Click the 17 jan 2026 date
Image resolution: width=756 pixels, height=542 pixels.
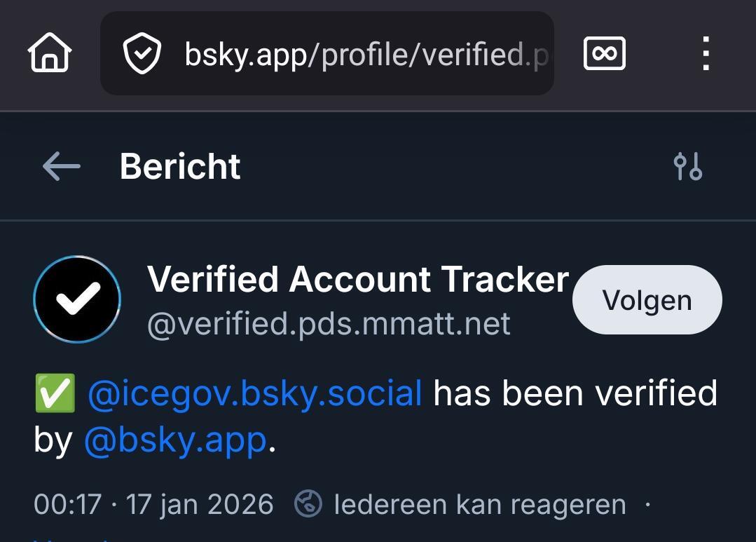(x=200, y=505)
